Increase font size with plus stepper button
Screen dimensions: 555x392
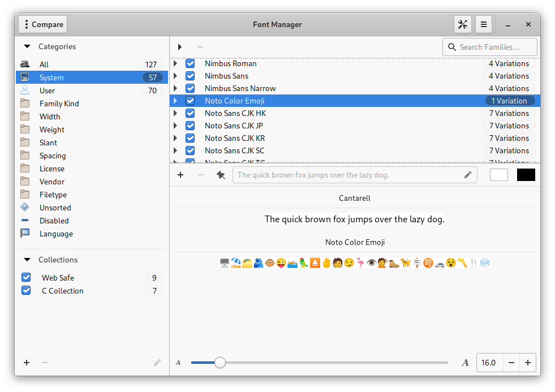click(528, 363)
